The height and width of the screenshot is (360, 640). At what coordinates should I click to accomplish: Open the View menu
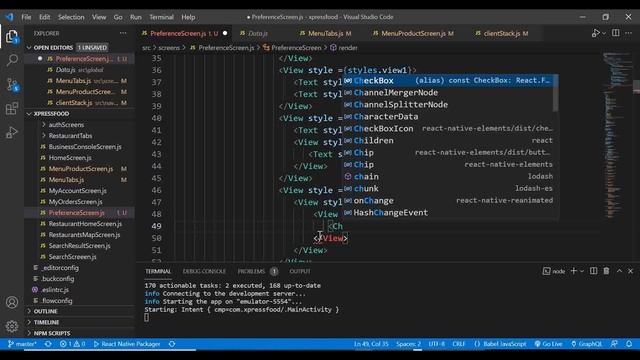99,17
